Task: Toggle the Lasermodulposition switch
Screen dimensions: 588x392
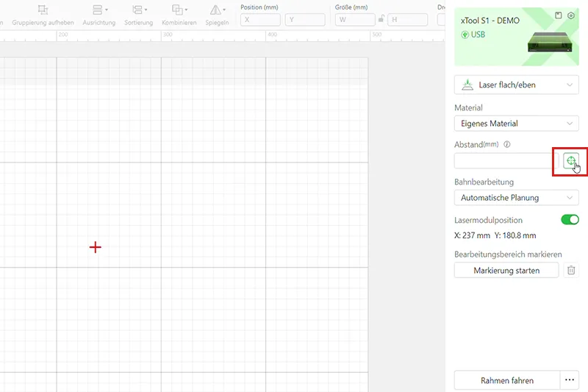Action: tap(570, 220)
